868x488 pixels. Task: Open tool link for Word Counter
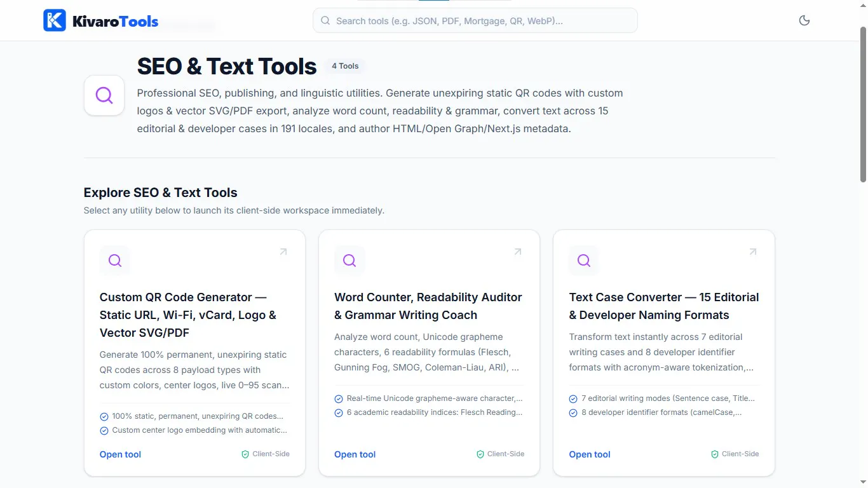355,454
